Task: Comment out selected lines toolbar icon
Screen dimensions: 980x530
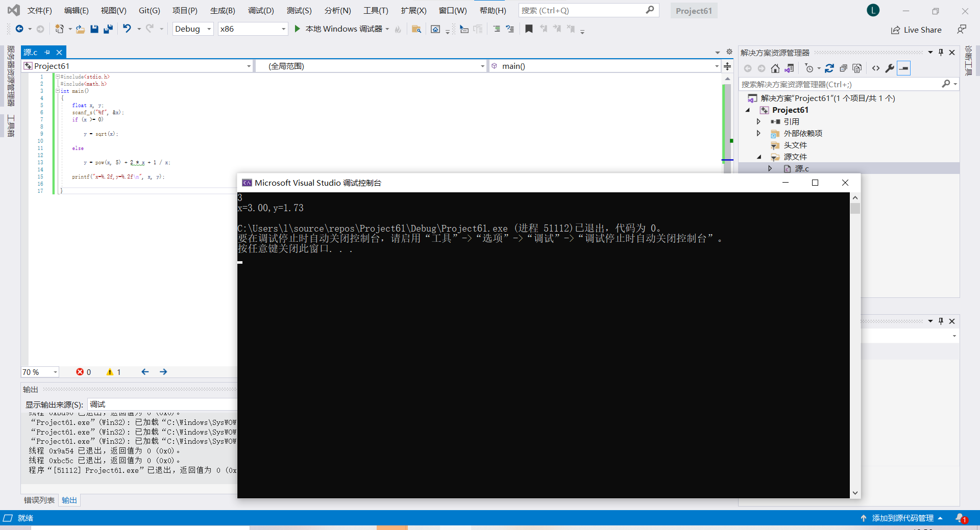Action: click(x=497, y=29)
